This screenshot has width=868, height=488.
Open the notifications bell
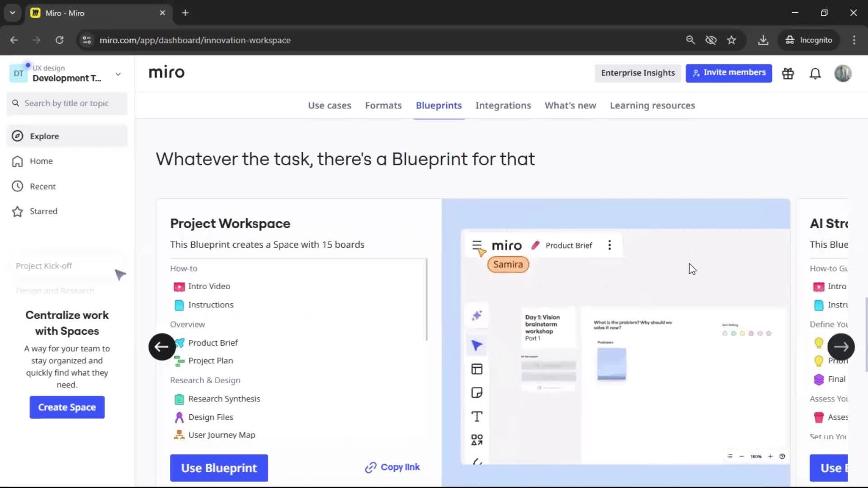815,73
